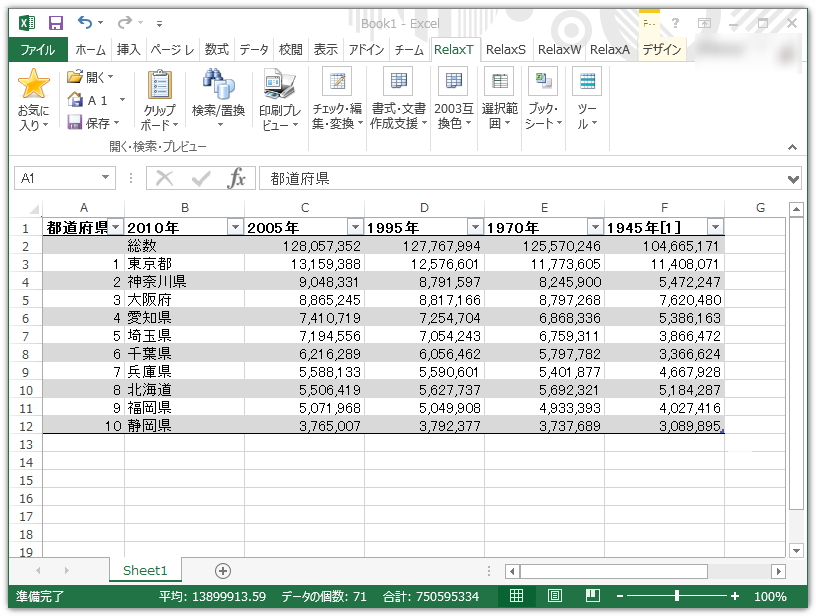The width and height of the screenshot is (816, 616).
Task: Open Check, Edit, Convert icon
Action: 337,81
